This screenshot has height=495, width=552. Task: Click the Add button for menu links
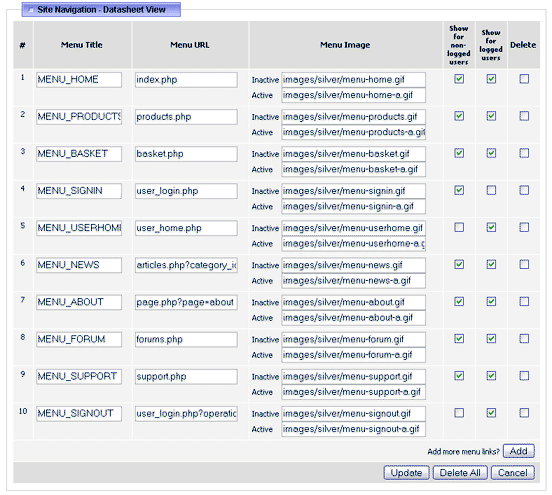click(x=519, y=451)
